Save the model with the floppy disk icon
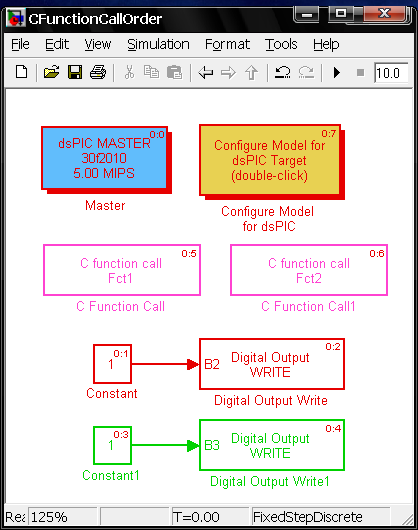This screenshot has width=418, height=530. 75,72
